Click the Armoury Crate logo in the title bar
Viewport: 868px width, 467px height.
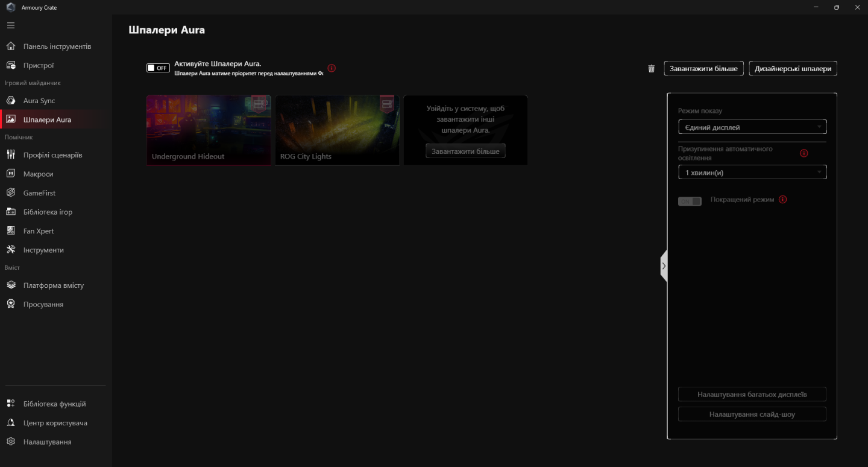click(x=11, y=7)
